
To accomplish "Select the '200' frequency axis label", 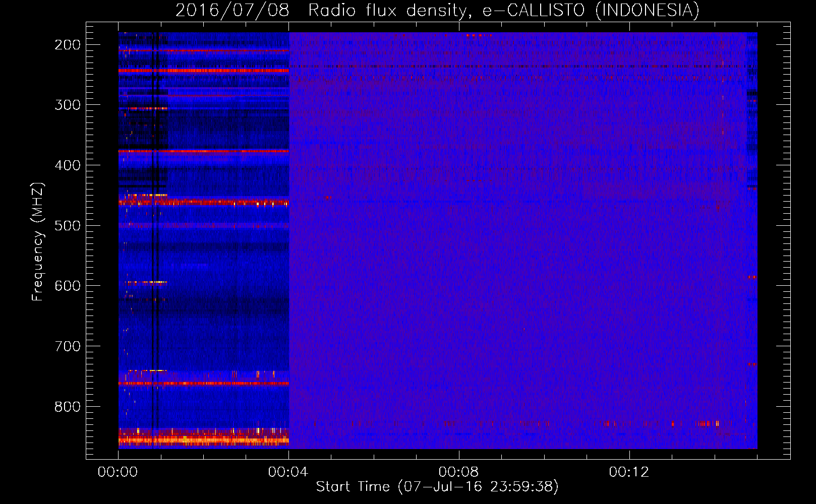I will [67, 45].
